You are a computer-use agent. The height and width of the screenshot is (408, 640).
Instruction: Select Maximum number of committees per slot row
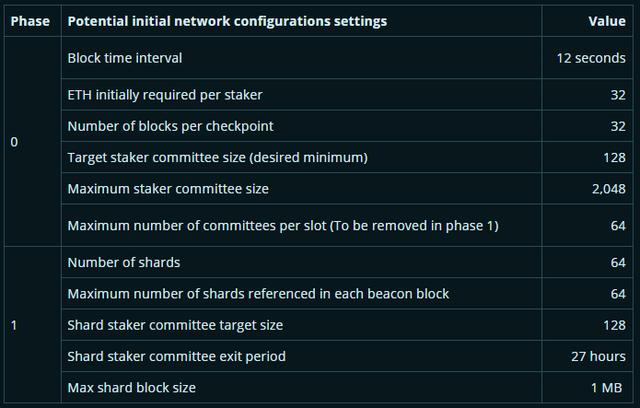[x=283, y=225]
